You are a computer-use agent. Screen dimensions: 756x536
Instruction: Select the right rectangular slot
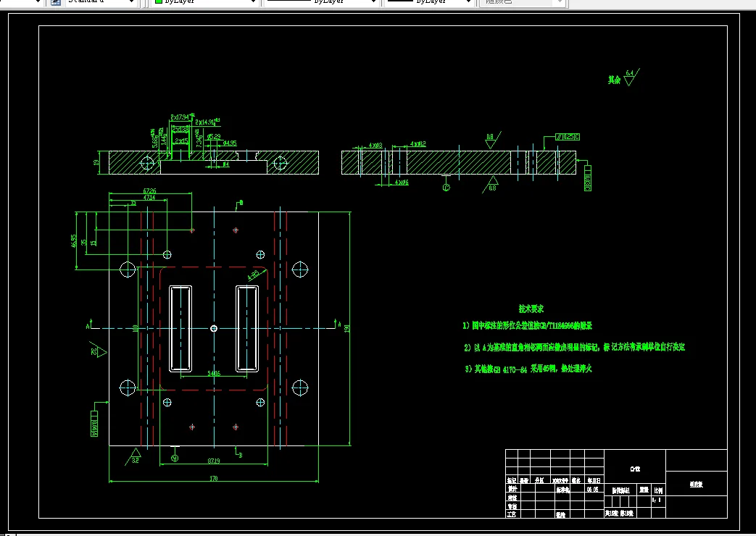(x=247, y=329)
